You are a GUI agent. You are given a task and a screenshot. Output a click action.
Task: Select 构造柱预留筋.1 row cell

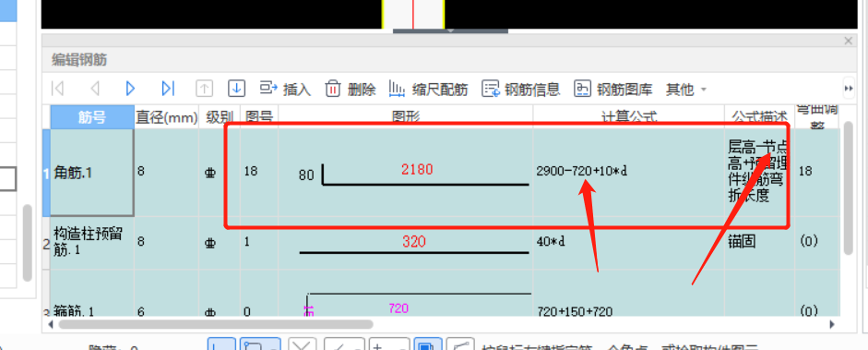92,243
